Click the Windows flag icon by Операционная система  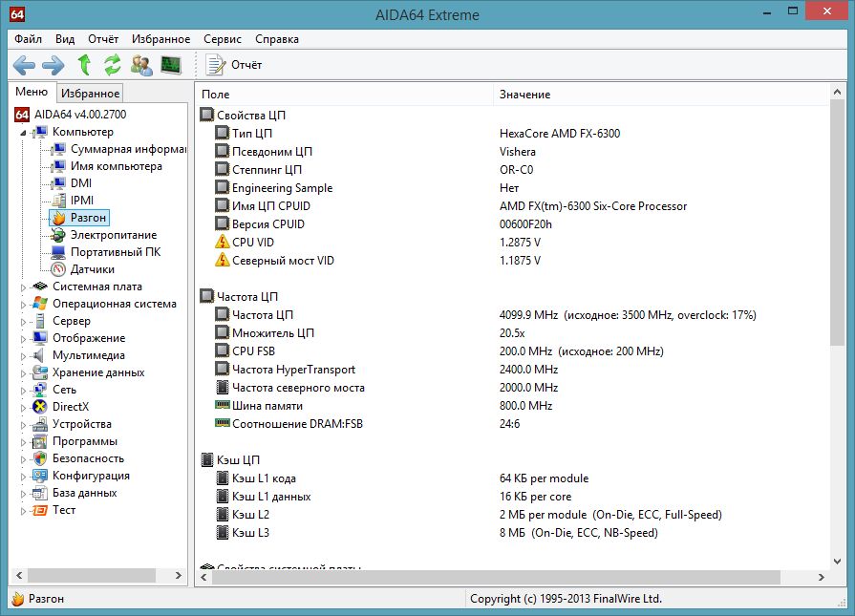click(40, 304)
